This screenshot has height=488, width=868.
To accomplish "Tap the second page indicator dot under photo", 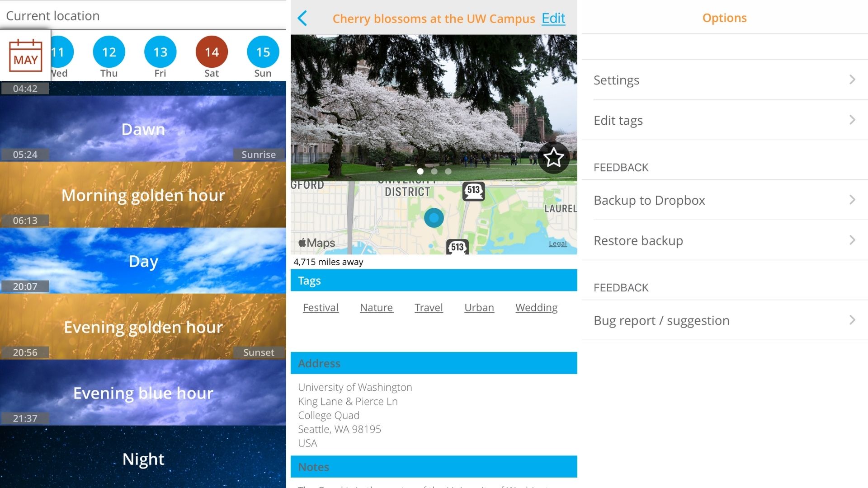I will [434, 171].
